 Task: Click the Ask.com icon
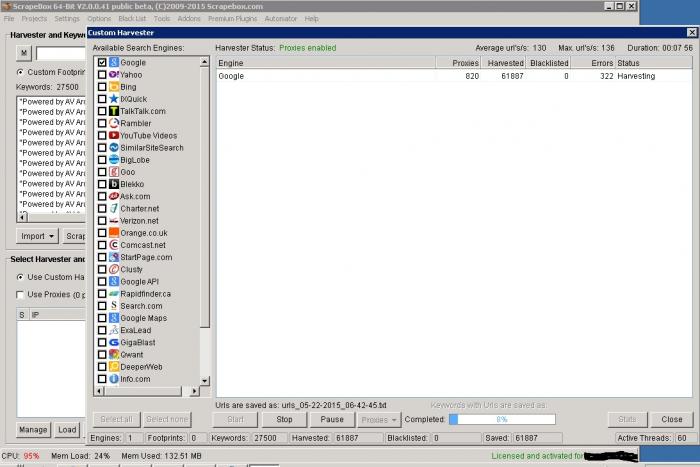[114, 196]
